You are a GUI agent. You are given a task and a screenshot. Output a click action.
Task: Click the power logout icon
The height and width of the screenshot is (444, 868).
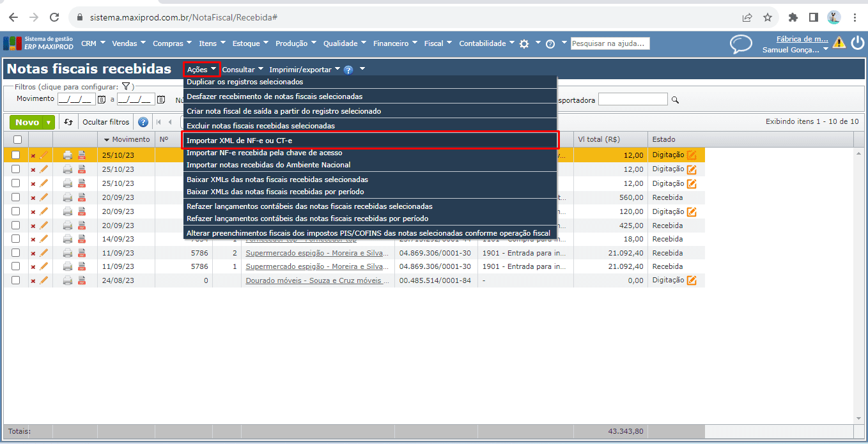pyautogui.click(x=857, y=43)
